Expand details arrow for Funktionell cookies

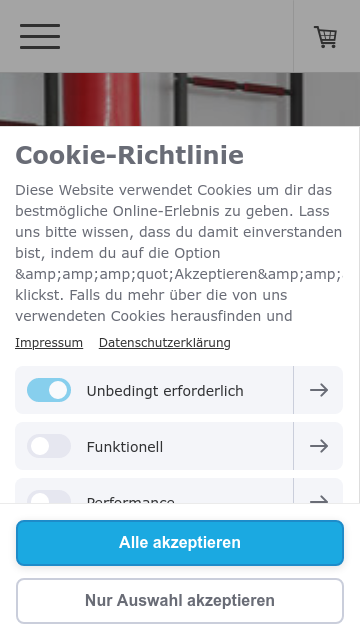[318, 446]
